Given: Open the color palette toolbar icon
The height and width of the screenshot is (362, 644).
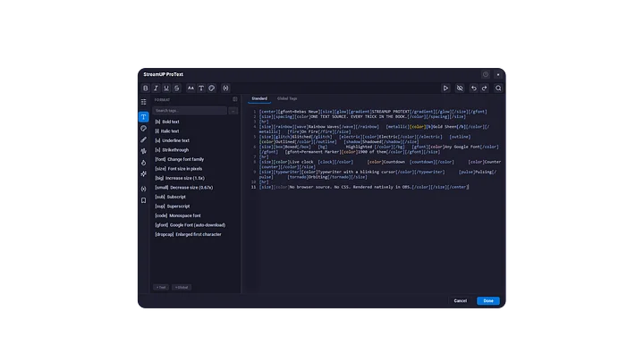Looking at the screenshot, I should (211, 88).
